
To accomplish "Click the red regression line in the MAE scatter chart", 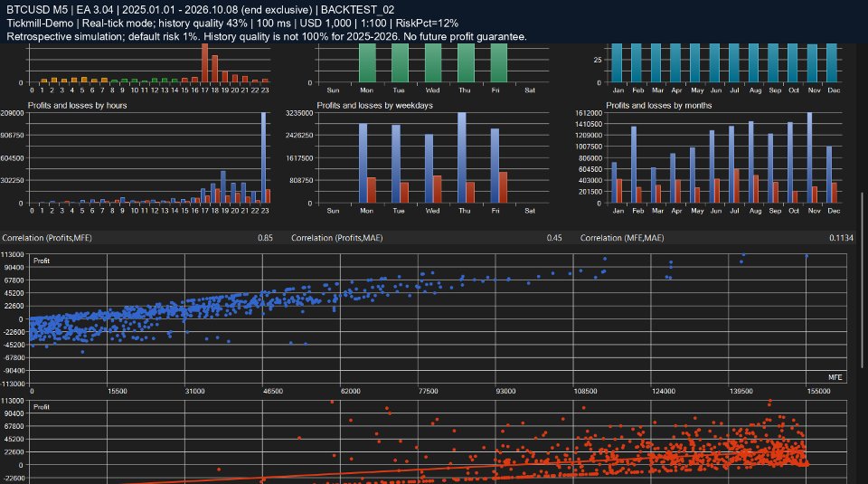I will click(x=465, y=466).
